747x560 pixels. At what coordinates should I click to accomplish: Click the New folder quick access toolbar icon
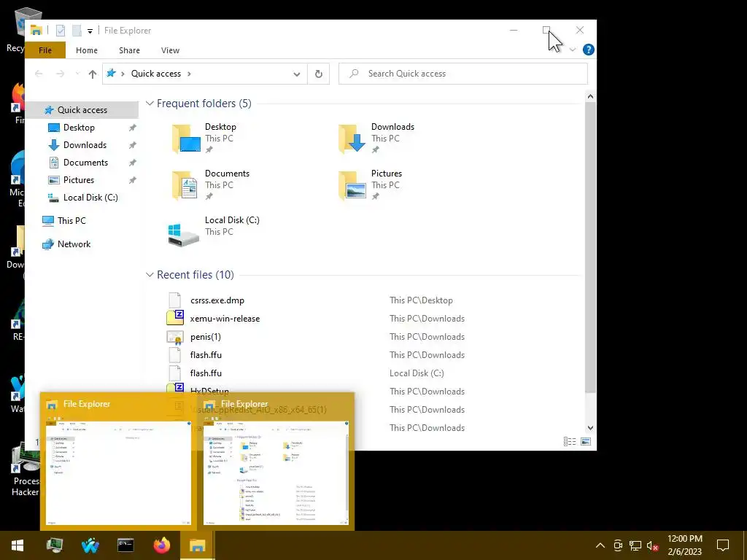tap(76, 31)
